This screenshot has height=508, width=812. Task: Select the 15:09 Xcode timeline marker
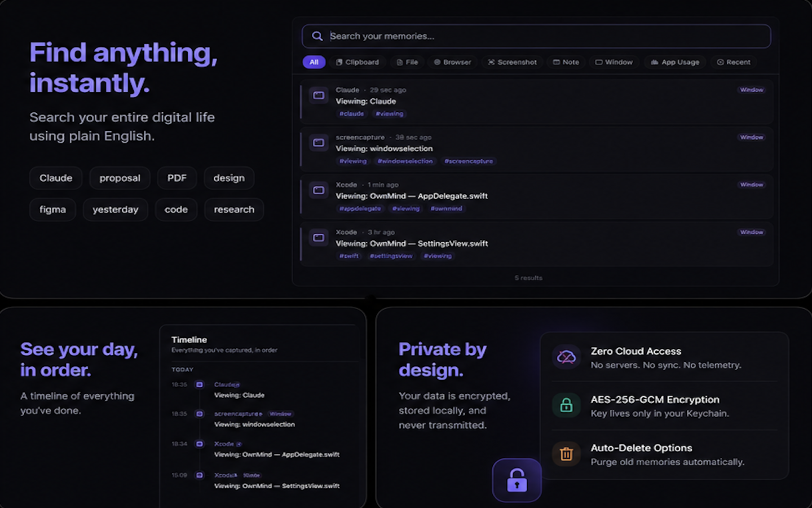(x=199, y=475)
